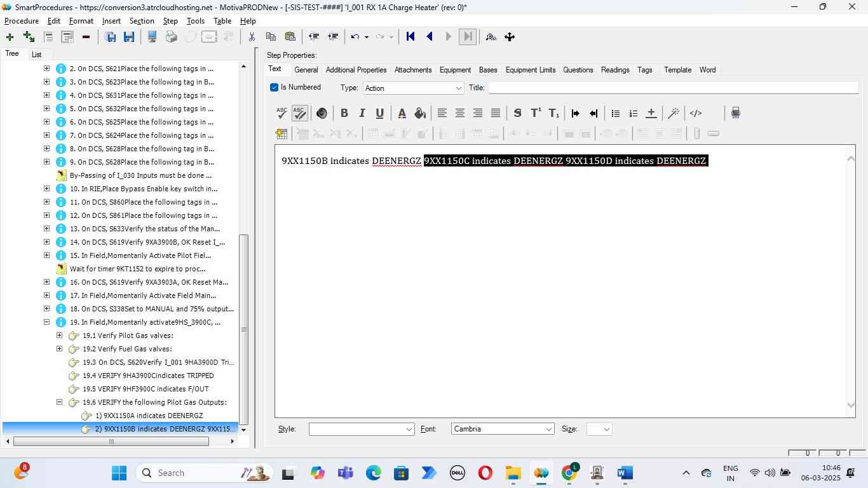The height and width of the screenshot is (488, 868).
Task: Cut selection with scissors icon
Action: click(x=252, y=37)
